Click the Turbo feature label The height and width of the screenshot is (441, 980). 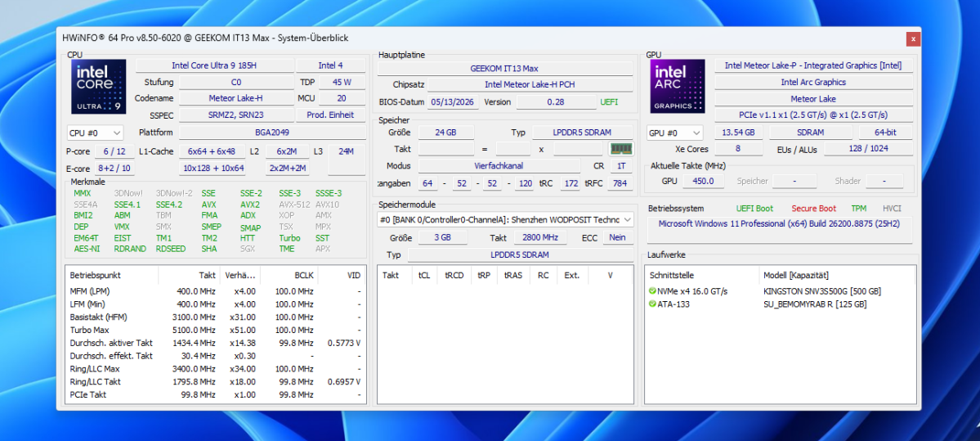pyautogui.click(x=289, y=238)
